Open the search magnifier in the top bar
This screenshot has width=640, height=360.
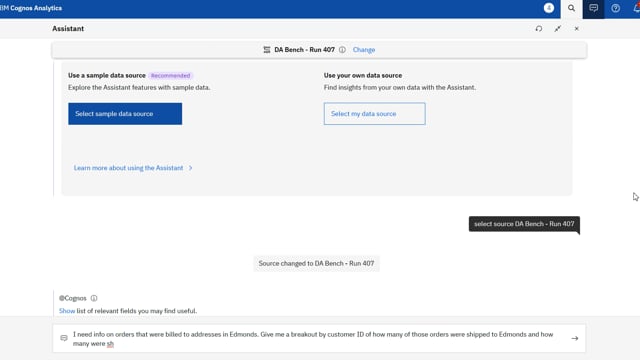pyautogui.click(x=571, y=8)
